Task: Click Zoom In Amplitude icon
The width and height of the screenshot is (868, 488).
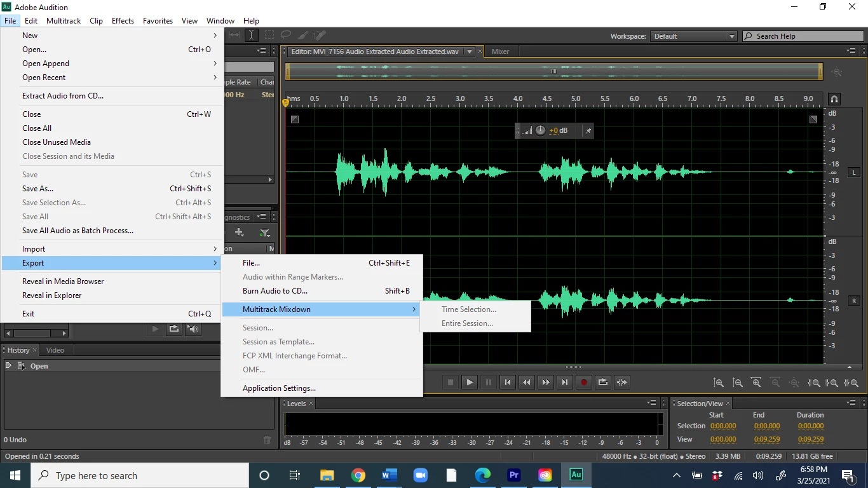Action: click(x=719, y=383)
